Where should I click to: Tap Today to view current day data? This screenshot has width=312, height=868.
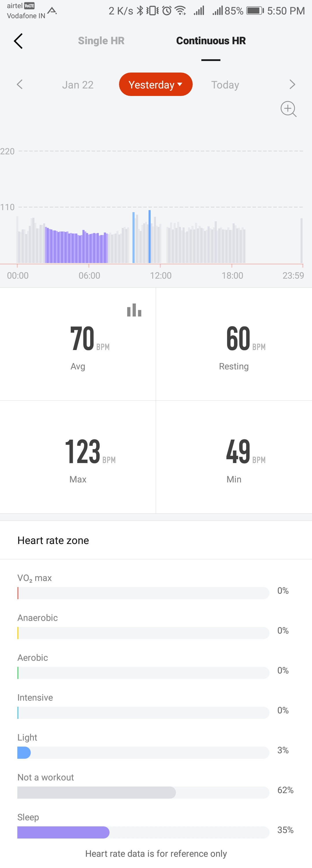pyautogui.click(x=225, y=85)
